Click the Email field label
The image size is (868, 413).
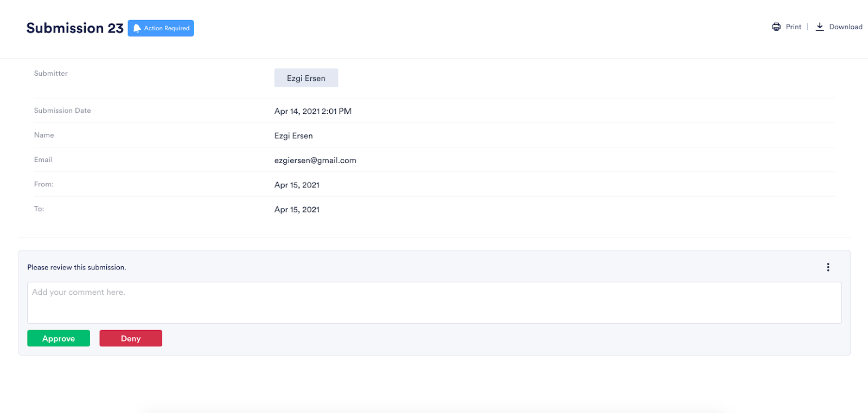(x=43, y=160)
